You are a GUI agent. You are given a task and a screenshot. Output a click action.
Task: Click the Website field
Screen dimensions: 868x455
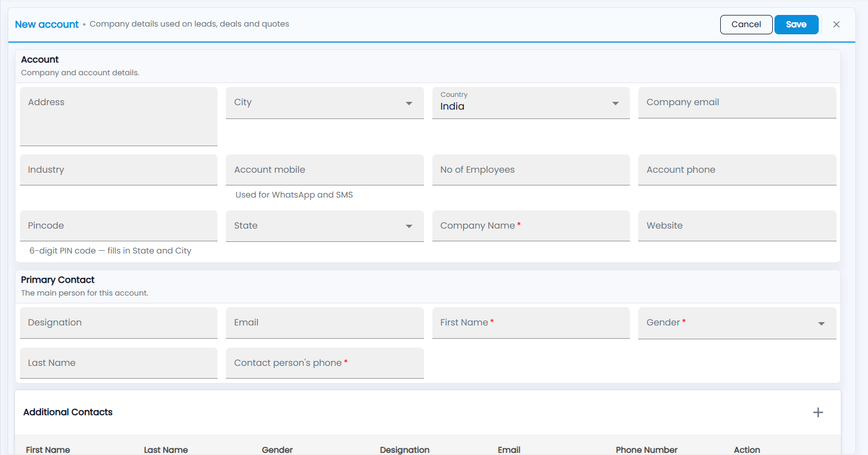pos(737,226)
